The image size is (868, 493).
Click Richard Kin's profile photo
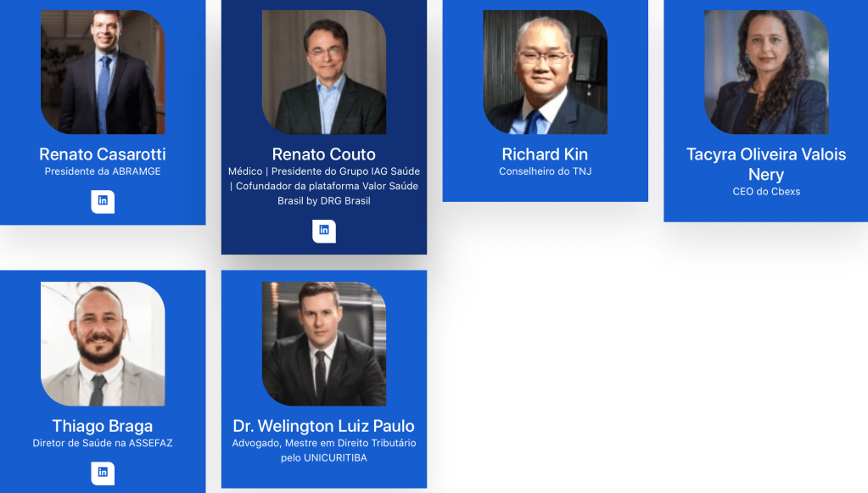tap(546, 72)
